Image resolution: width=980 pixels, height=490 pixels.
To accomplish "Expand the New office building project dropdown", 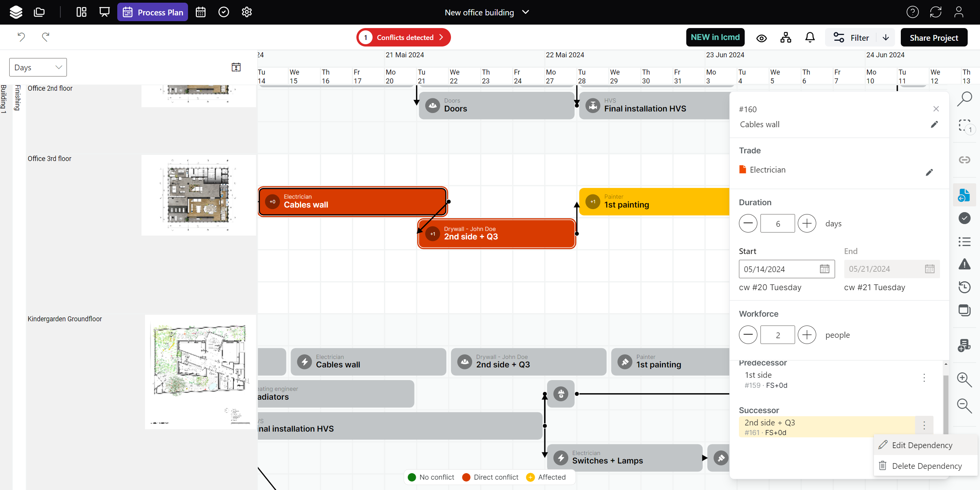I will (x=525, y=12).
